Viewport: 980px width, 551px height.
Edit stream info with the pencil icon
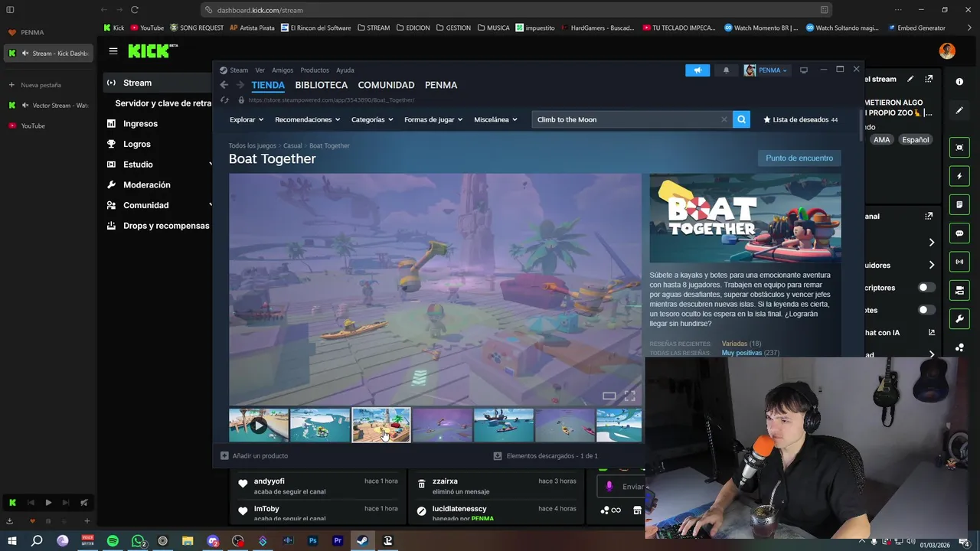coord(910,79)
